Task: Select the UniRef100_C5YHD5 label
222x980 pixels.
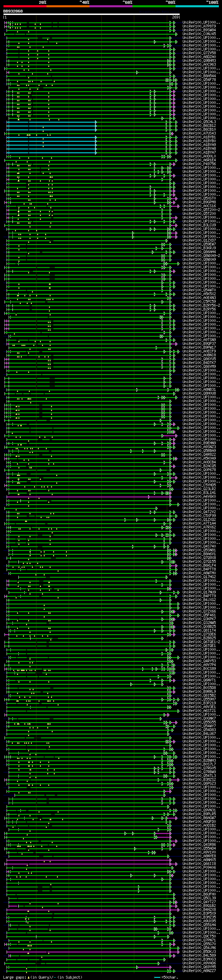Action: coord(199,485)
